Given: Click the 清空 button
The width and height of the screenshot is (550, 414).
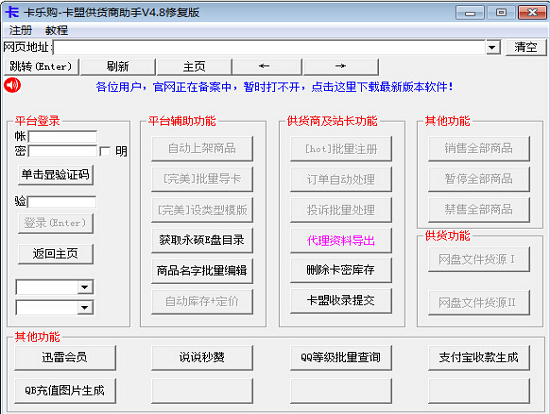Looking at the screenshot, I should tap(525, 47).
